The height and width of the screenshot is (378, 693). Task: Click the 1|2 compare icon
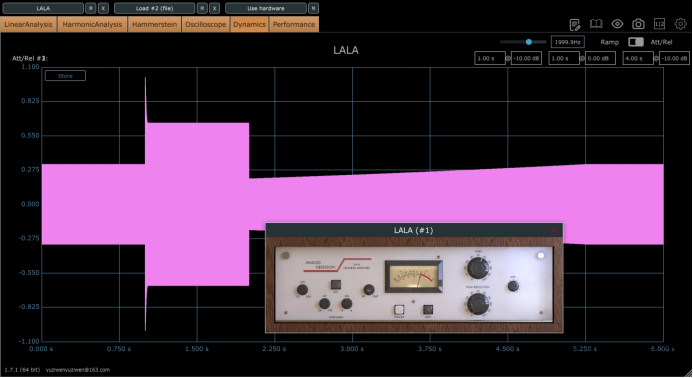(x=659, y=24)
